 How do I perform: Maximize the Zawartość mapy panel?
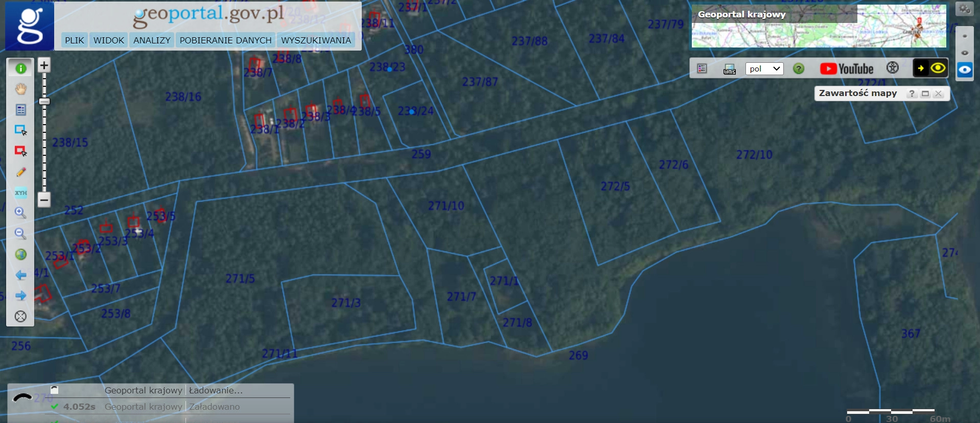click(x=925, y=93)
